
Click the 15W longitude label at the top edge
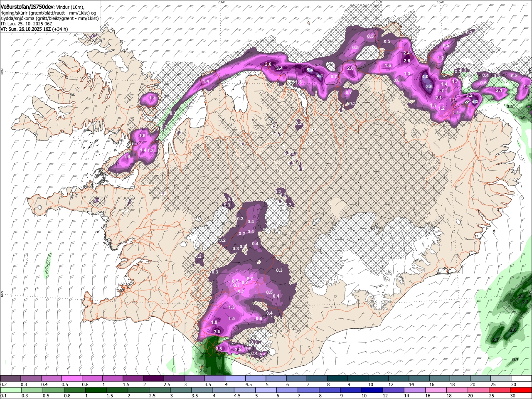tap(440, 2)
